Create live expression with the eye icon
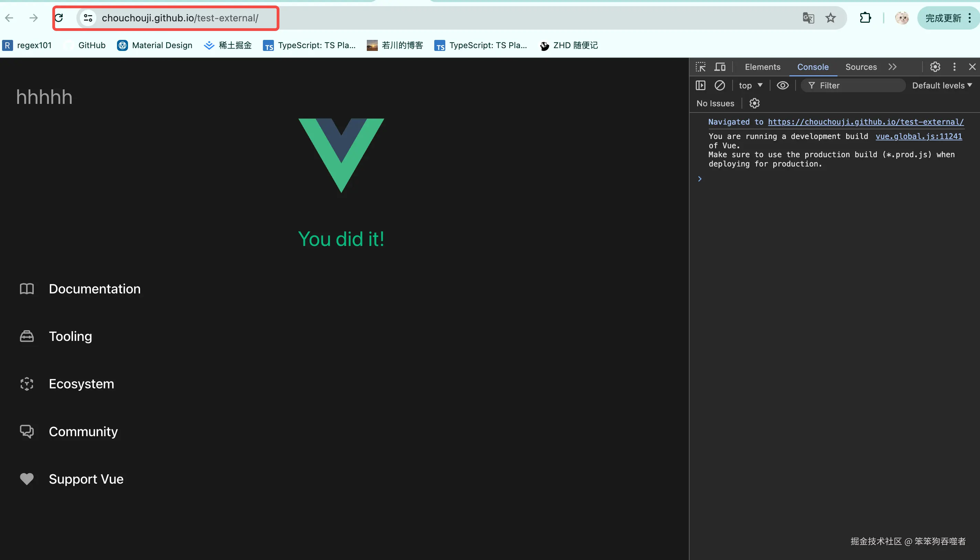The height and width of the screenshot is (560, 980). 782,85
